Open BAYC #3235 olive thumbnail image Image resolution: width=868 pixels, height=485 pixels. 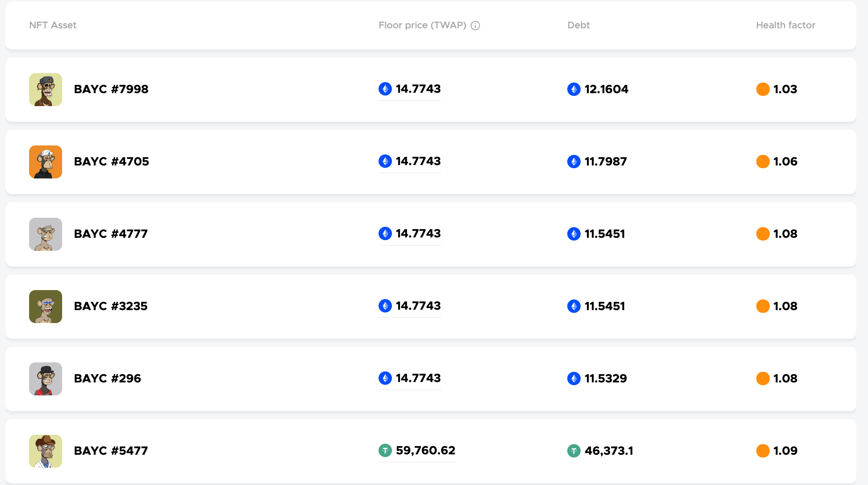(46, 307)
